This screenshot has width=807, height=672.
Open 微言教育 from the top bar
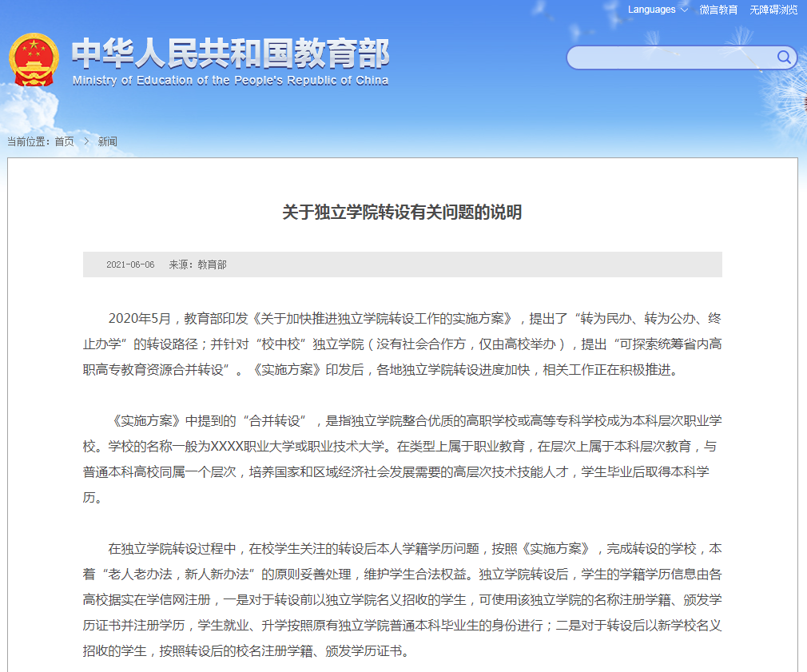pyautogui.click(x=718, y=10)
